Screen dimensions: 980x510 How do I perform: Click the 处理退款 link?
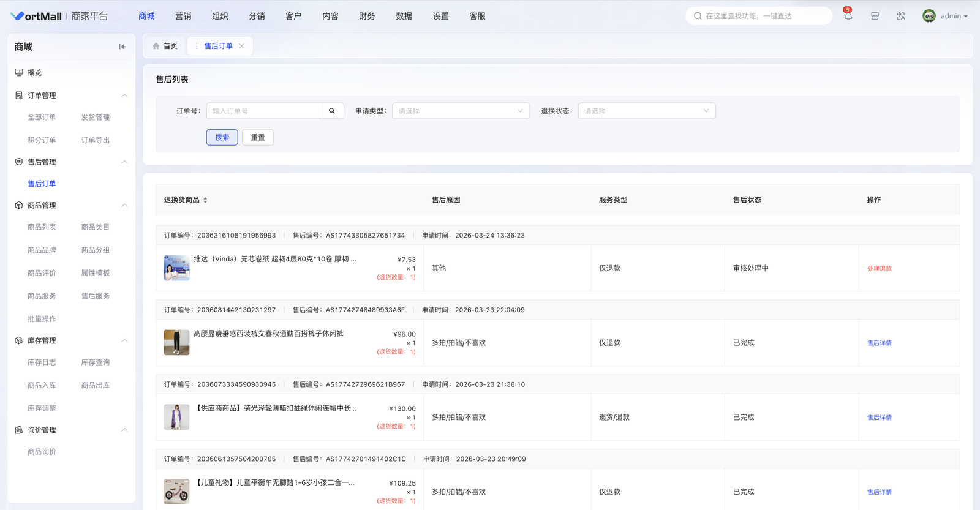click(x=879, y=268)
